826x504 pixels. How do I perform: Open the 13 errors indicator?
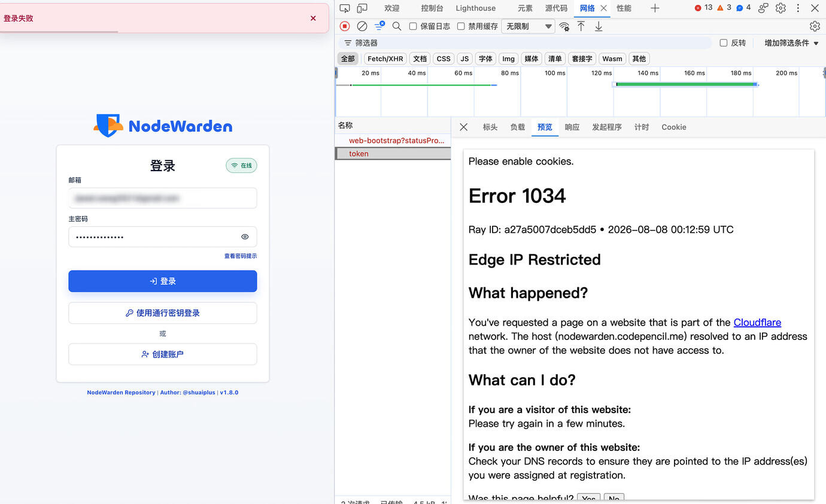coord(703,8)
